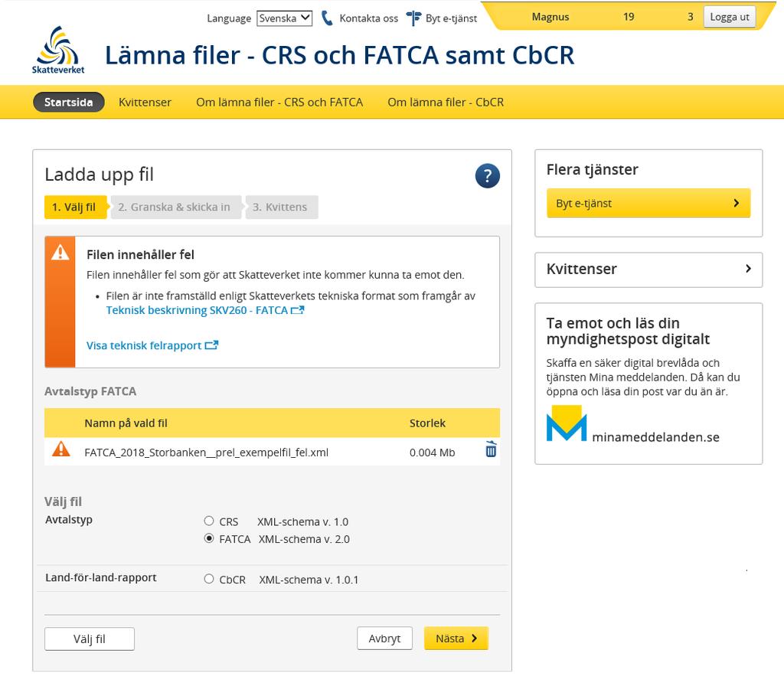Viewport: 784px width, 686px height.
Task: Click the Välj fil button
Action: (90, 639)
